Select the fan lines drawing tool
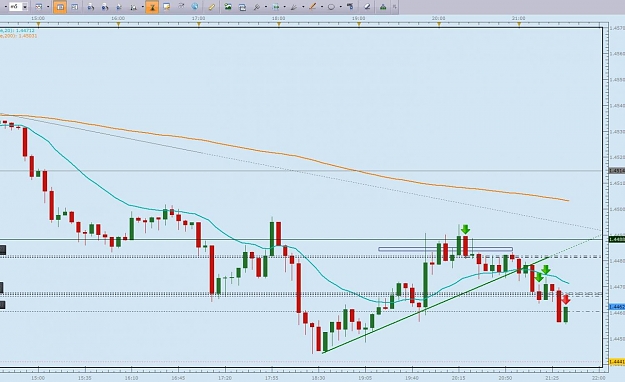 coord(294,7)
